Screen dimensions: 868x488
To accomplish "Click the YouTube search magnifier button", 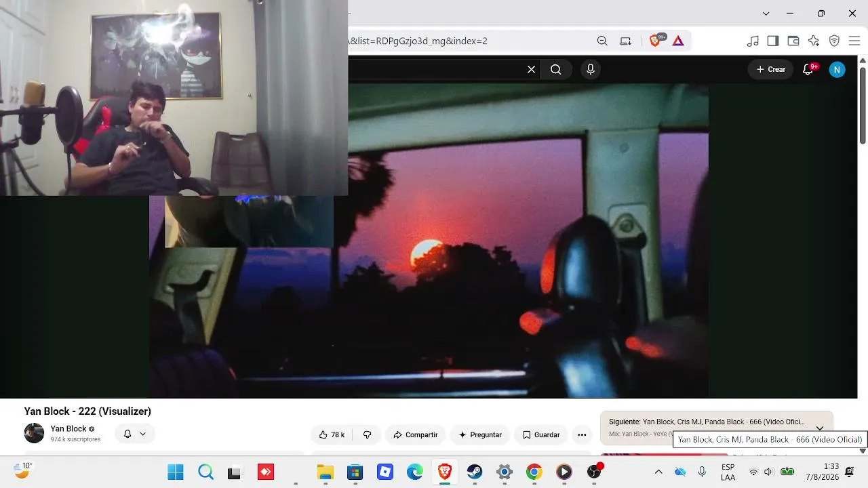I will [x=556, y=69].
